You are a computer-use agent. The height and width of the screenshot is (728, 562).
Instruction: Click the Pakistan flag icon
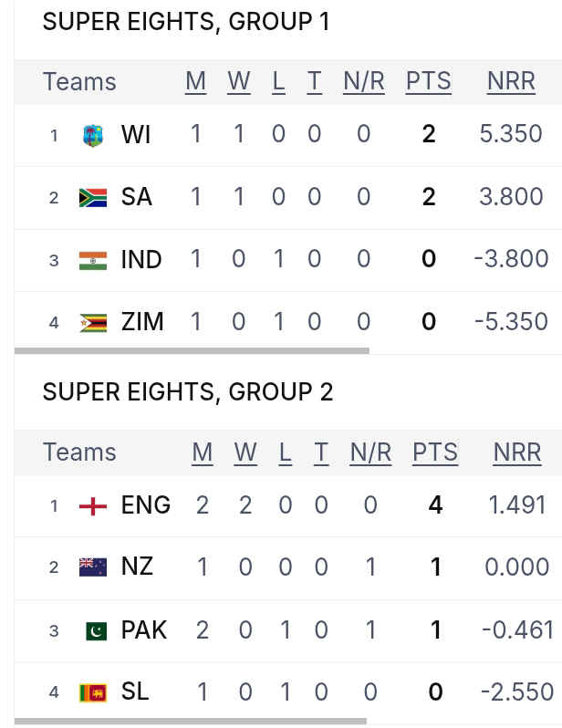96,631
